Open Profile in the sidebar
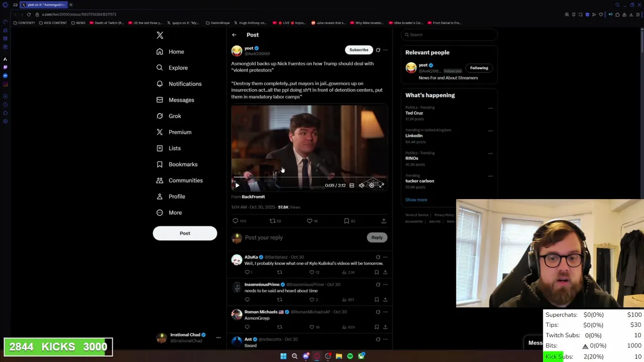The height and width of the screenshot is (362, 644). pyautogui.click(x=170, y=197)
